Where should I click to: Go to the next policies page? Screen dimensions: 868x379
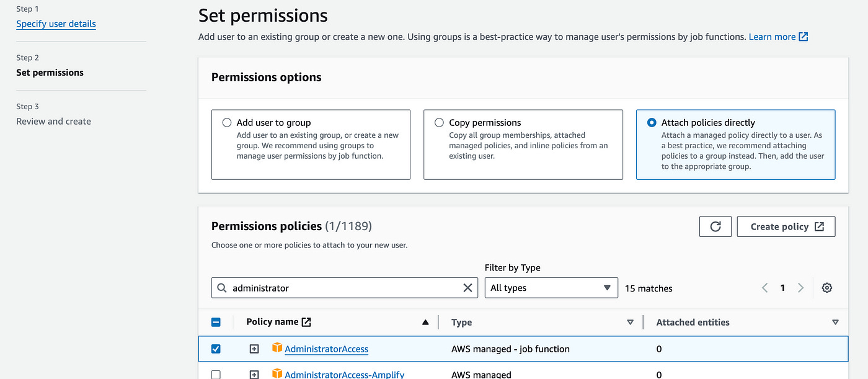point(800,288)
